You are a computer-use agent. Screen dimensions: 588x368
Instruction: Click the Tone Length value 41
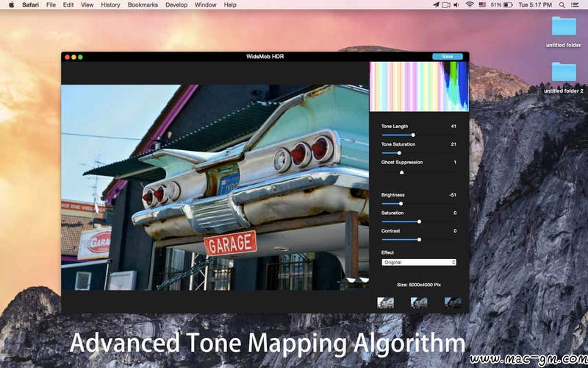453,126
